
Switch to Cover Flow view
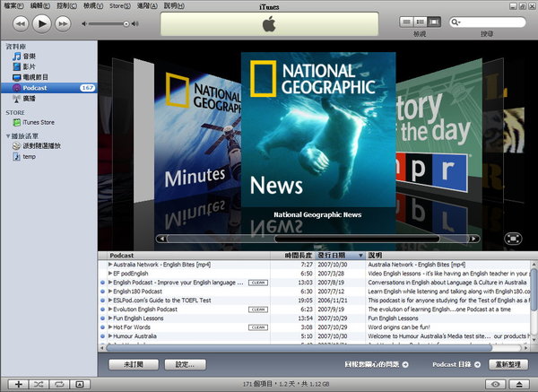434,22
